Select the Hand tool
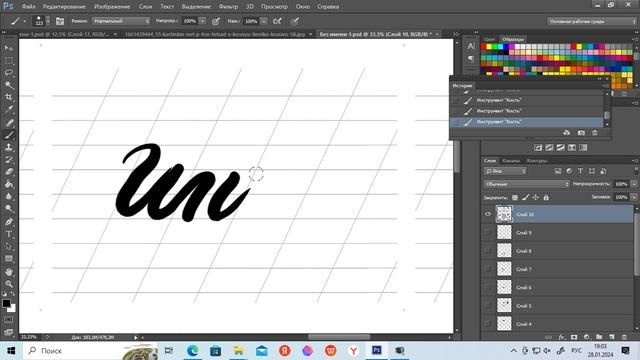Viewport: 640px width, 360px height. coord(9,272)
